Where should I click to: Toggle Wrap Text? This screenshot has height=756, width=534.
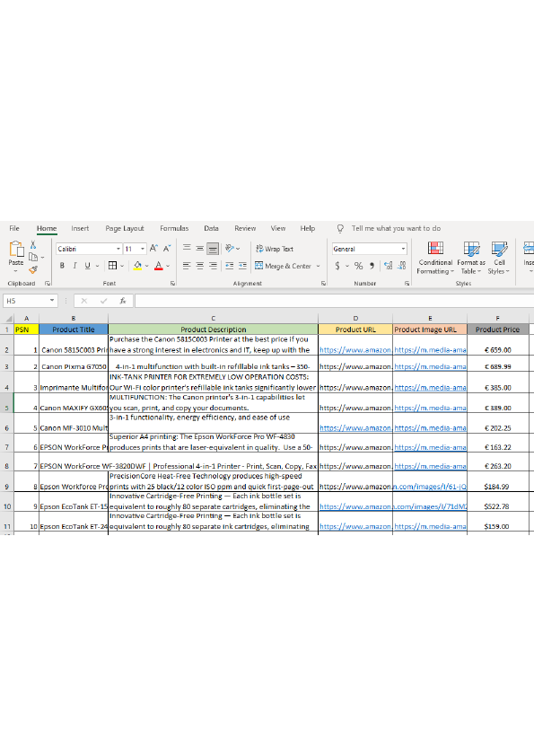pyautogui.click(x=275, y=249)
